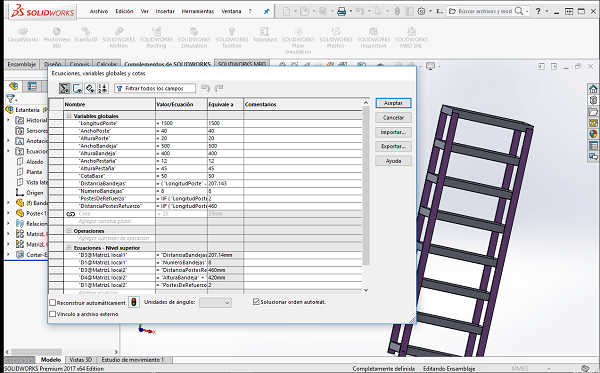This screenshot has height=373, width=600.
Task: Click the redo arrow in equations dialog
Action: point(218,88)
